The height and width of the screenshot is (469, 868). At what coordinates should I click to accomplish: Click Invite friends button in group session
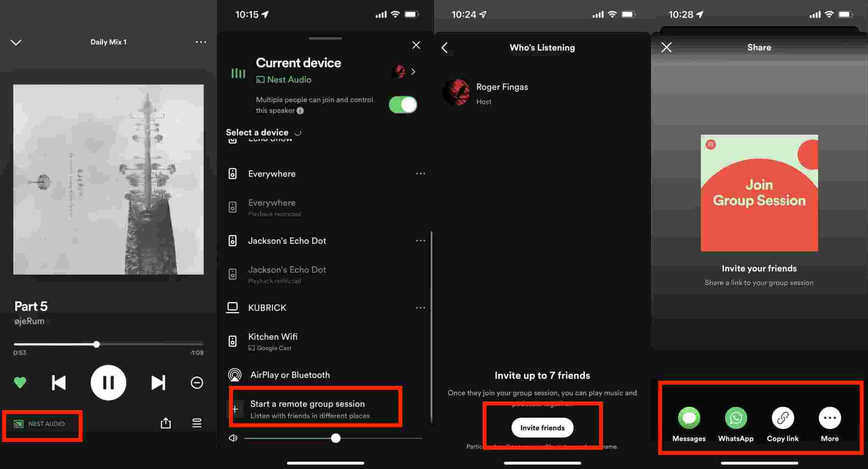(542, 428)
